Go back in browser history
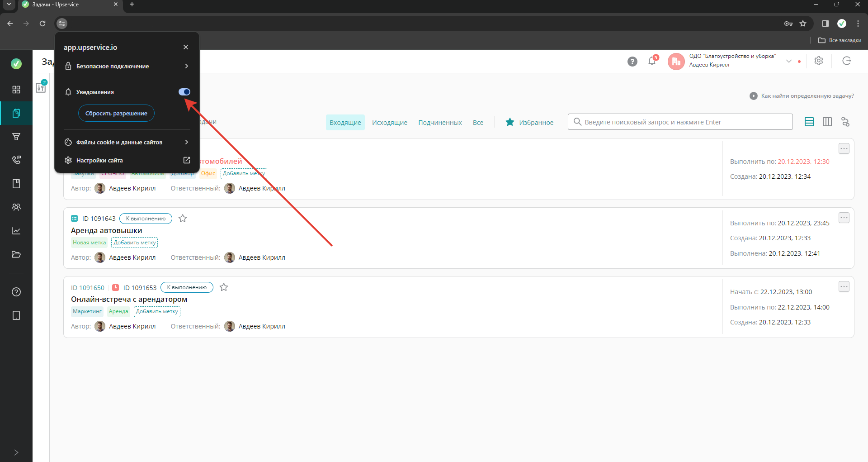The width and height of the screenshot is (868, 462). [10, 24]
